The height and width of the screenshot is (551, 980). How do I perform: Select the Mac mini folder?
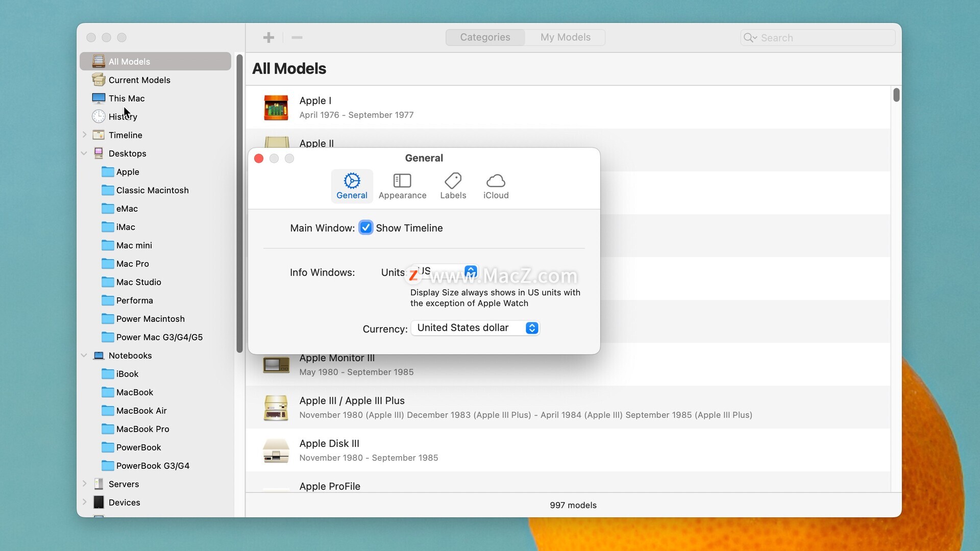(x=155, y=245)
